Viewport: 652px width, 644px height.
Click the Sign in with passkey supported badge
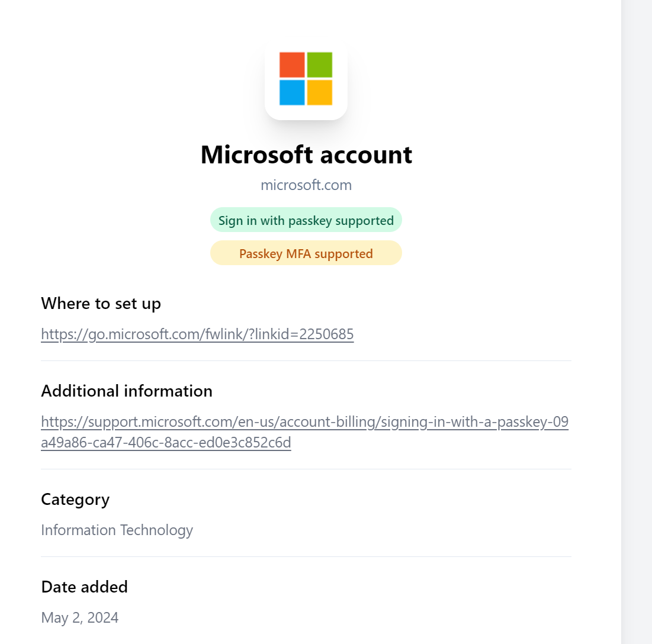click(x=306, y=221)
